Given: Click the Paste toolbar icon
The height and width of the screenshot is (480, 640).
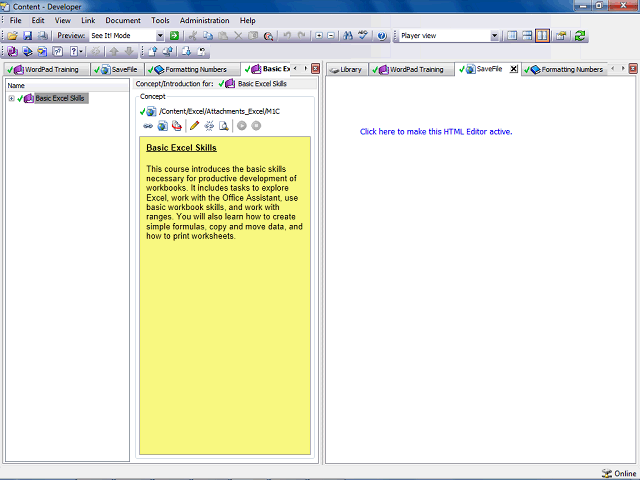Looking at the screenshot, I should click(x=223, y=36).
